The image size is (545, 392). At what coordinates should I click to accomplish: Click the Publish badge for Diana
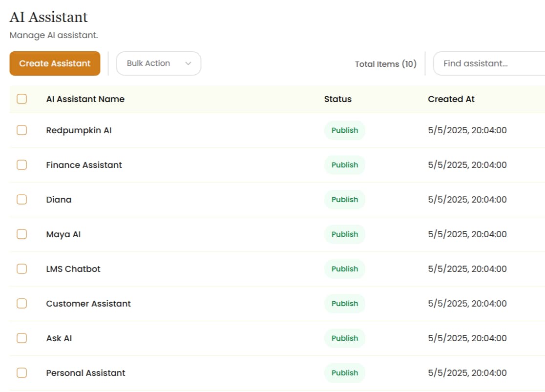pyautogui.click(x=344, y=200)
